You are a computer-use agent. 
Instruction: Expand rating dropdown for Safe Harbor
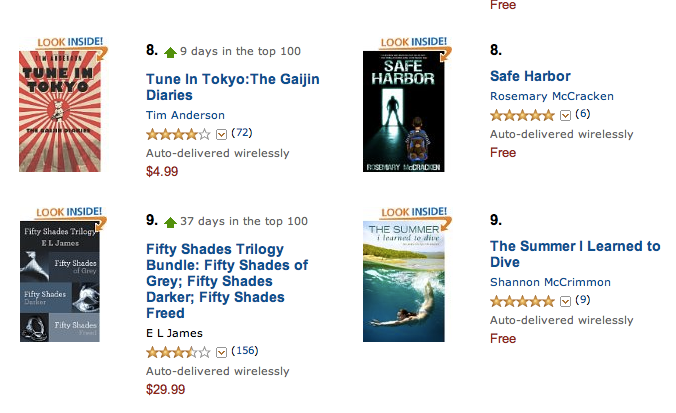tap(565, 115)
